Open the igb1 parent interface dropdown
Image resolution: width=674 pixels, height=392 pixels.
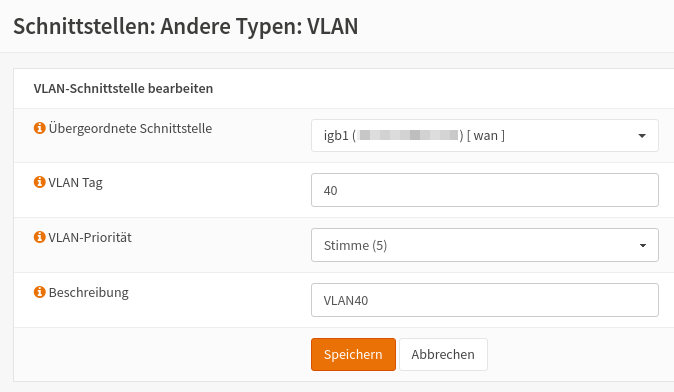[x=484, y=135]
